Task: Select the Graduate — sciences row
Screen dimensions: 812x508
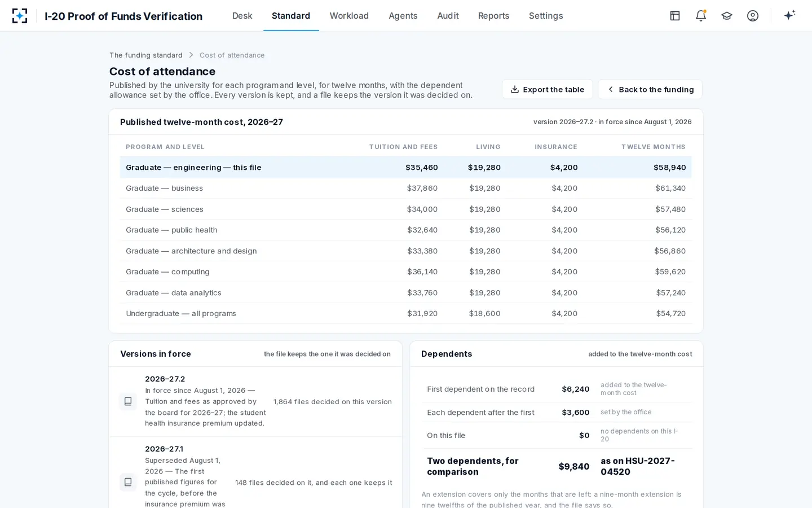Action: [406, 209]
